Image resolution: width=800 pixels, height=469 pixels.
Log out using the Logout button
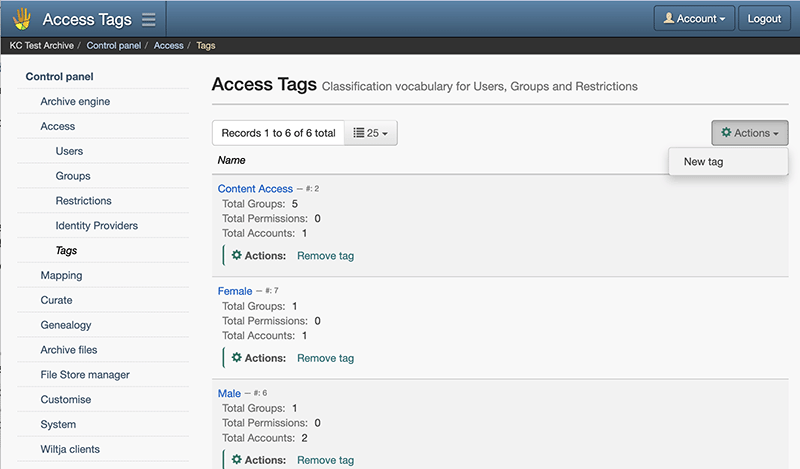pos(764,19)
